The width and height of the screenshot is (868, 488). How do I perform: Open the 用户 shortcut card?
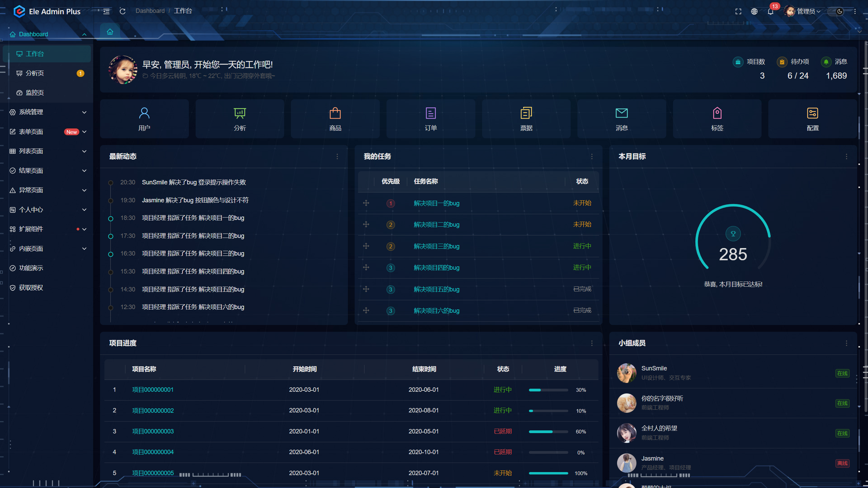[144, 119]
